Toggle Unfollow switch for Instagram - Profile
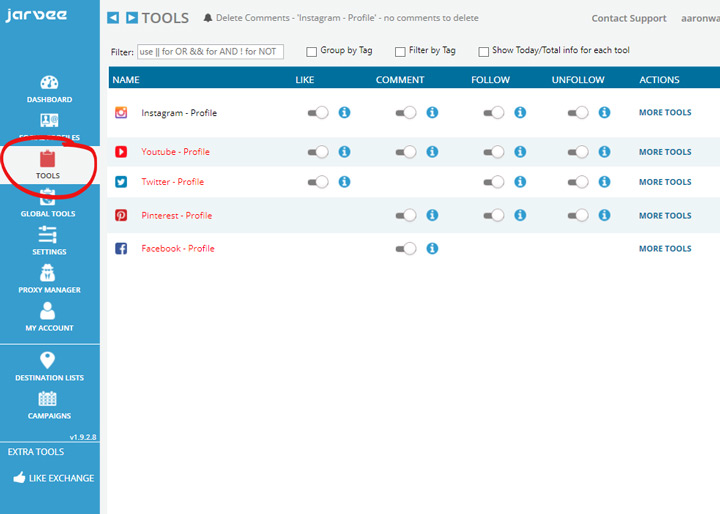Image resolution: width=720 pixels, height=514 pixels. coord(578,113)
